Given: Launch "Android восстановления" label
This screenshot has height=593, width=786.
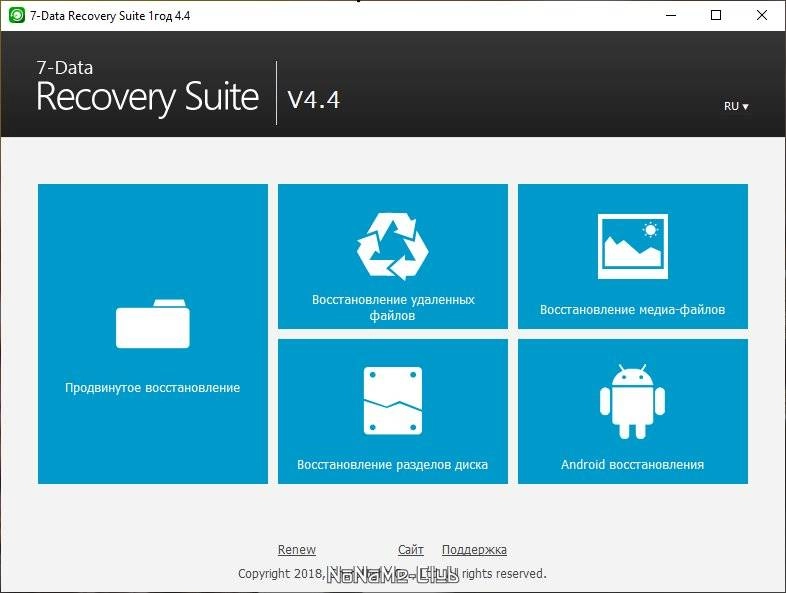Looking at the screenshot, I should (x=633, y=464).
